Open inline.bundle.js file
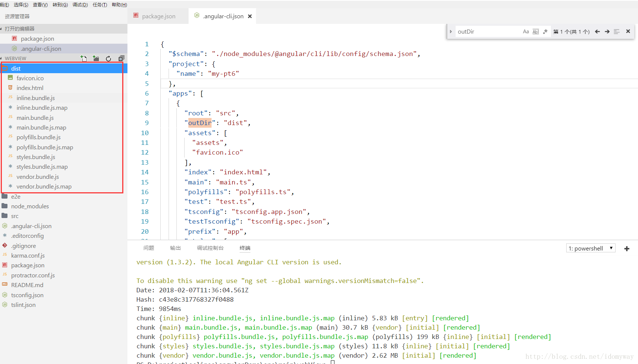The width and height of the screenshot is (638, 364). (x=64, y=98)
